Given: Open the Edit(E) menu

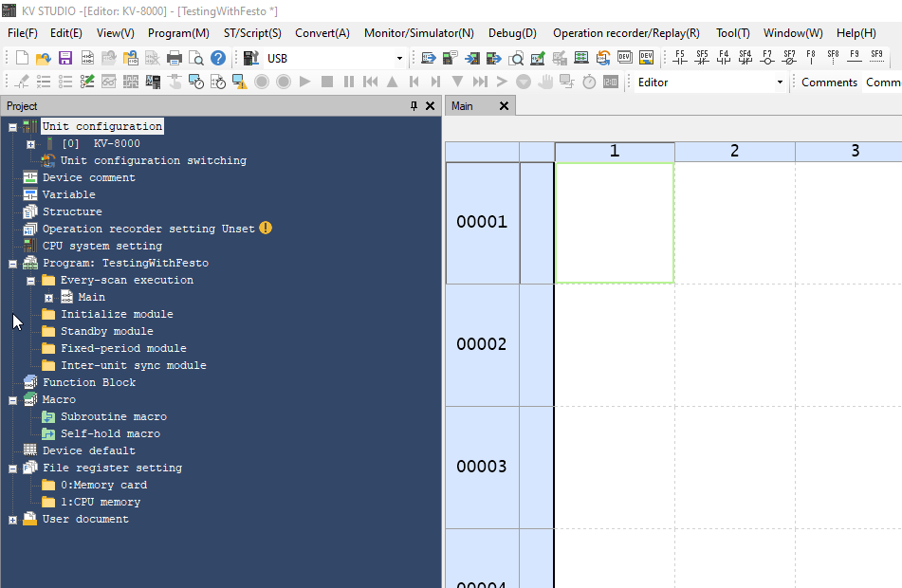Looking at the screenshot, I should (x=66, y=33).
